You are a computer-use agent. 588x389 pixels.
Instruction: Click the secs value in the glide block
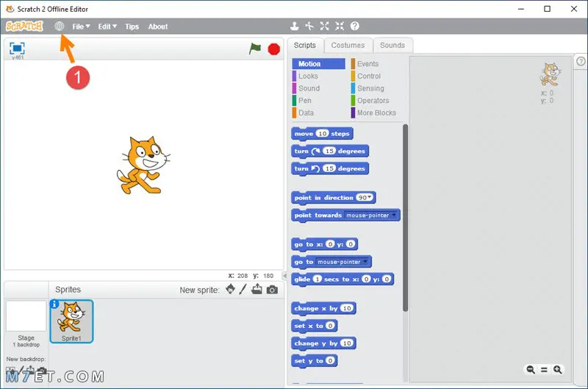click(318, 279)
